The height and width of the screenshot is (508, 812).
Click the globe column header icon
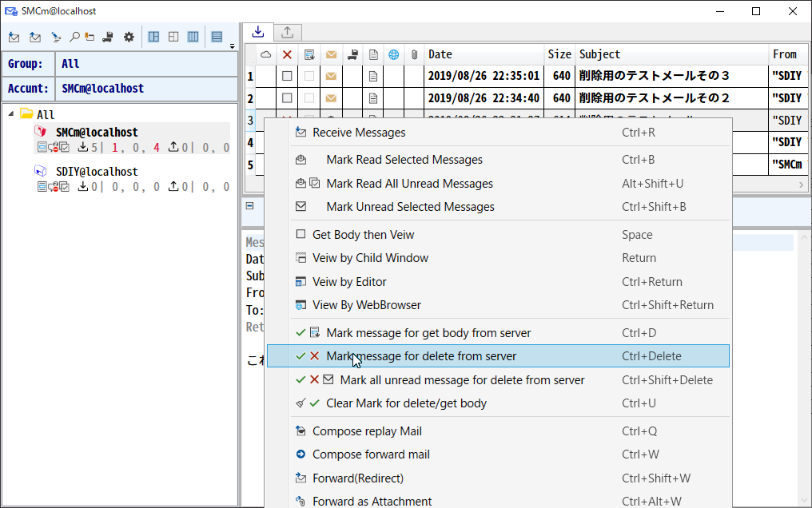393,55
